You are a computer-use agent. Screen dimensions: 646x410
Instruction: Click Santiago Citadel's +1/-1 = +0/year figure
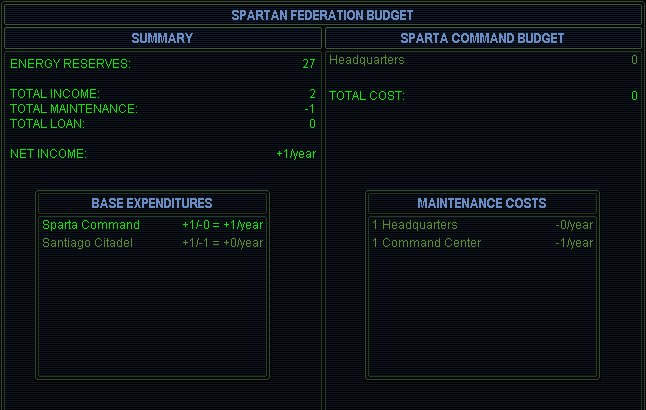point(222,243)
